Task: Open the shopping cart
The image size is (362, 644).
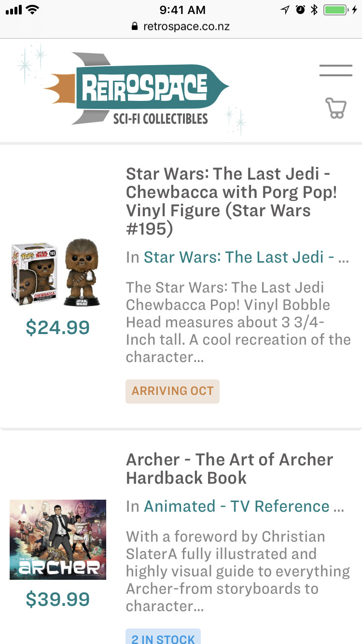Action: point(336,108)
